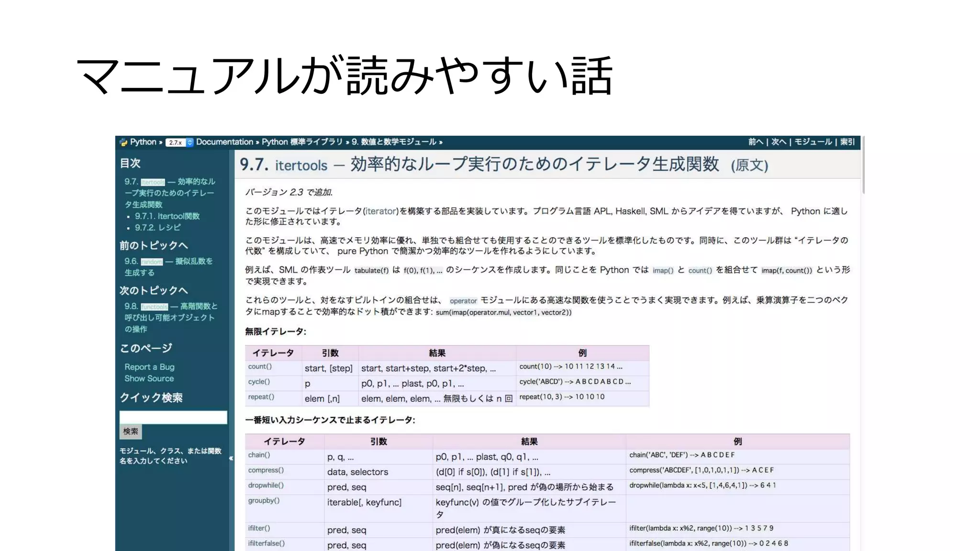The height and width of the screenshot is (551, 980).
Task: Click count() in the infinite iterators table
Action: tap(260, 367)
